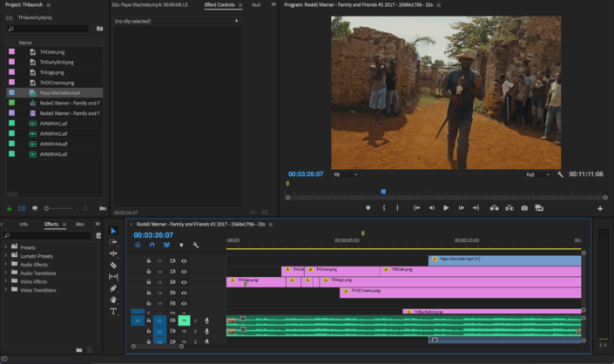This screenshot has height=364, width=614.
Task: Toggle timeline Snap magnet icon
Action: 152,246
